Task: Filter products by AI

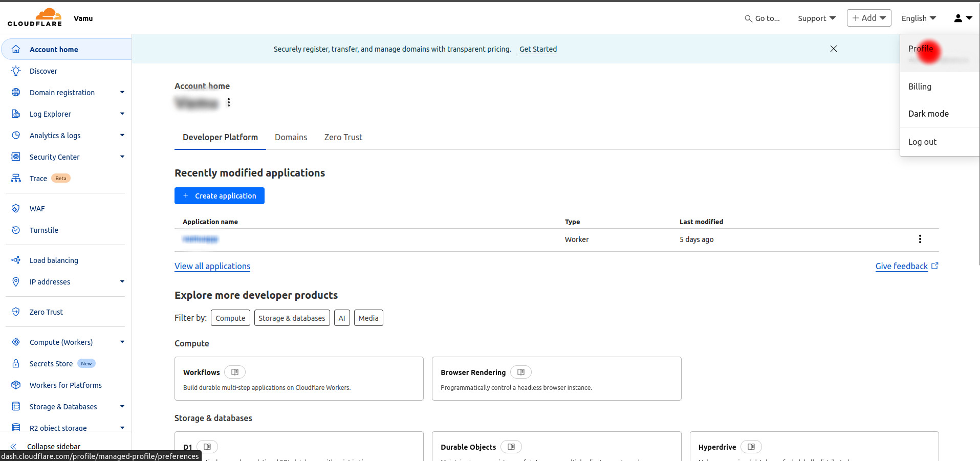Action: 342,318
